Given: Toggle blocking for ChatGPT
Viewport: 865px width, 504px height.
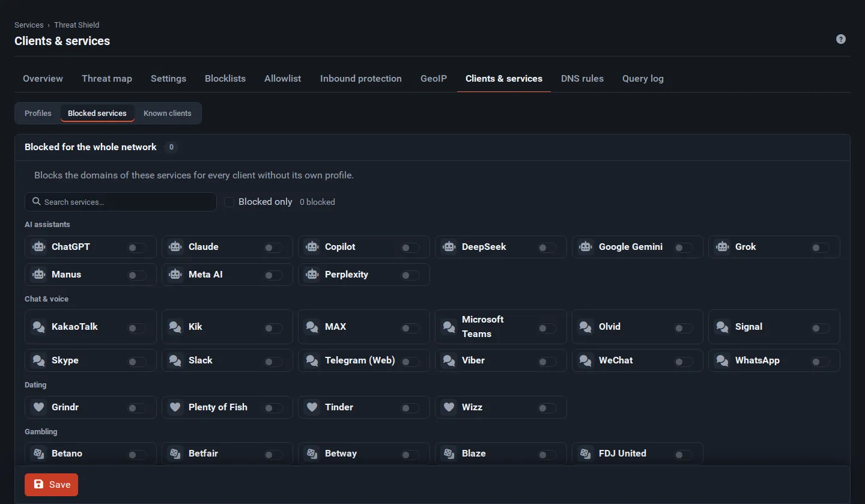Looking at the screenshot, I should point(137,247).
